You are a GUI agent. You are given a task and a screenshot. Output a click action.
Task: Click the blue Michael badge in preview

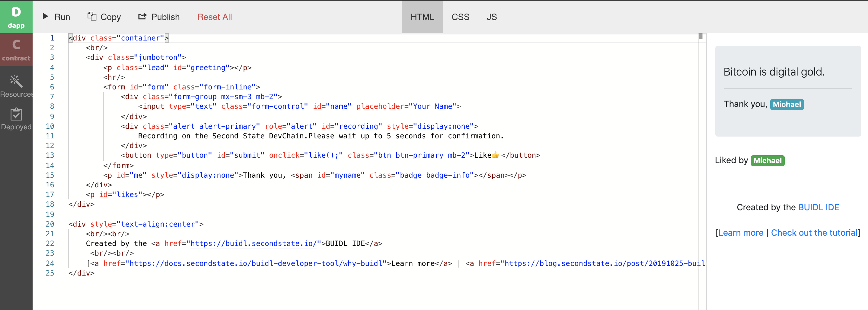click(x=787, y=105)
